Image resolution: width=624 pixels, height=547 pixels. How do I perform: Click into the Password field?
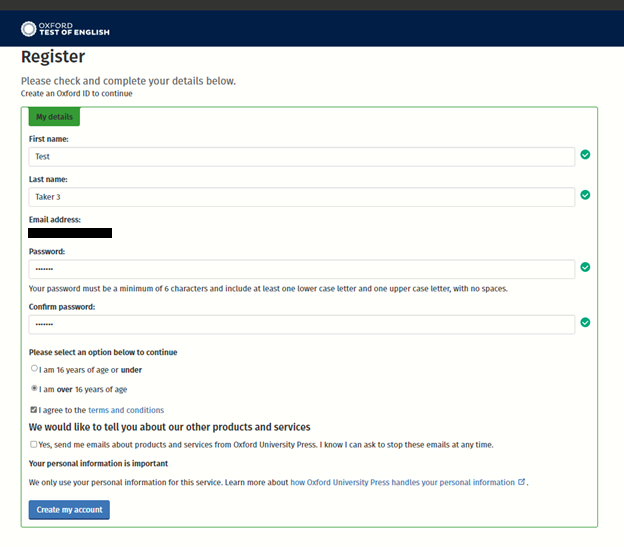pyautogui.click(x=301, y=269)
